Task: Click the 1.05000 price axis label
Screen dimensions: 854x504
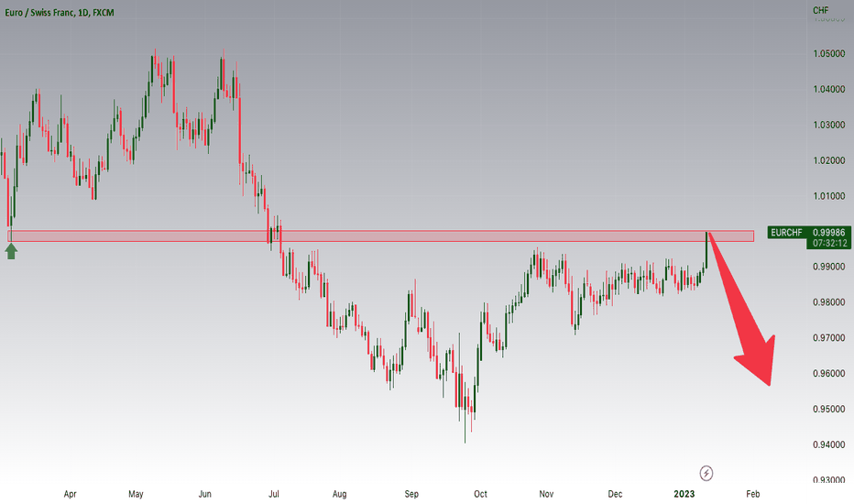Action: 829,53
